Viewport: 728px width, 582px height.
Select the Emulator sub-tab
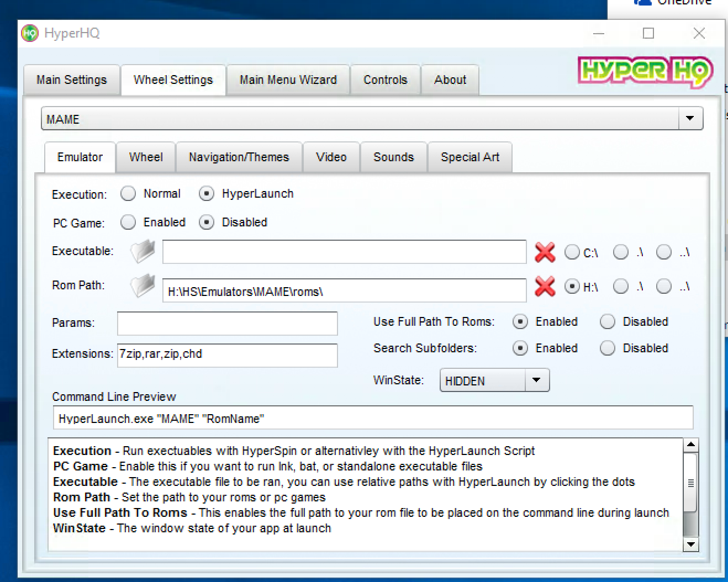tap(80, 157)
